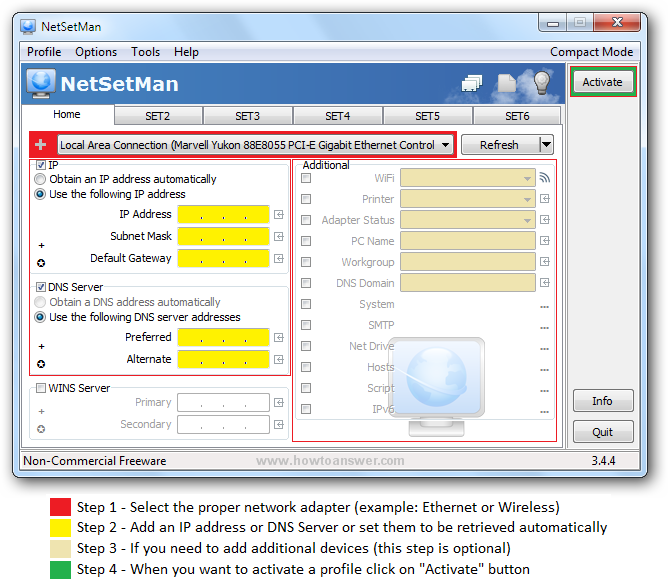Toggle the DNS Server checkbox
The height and width of the screenshot is (586, 668).
[41, 287]
